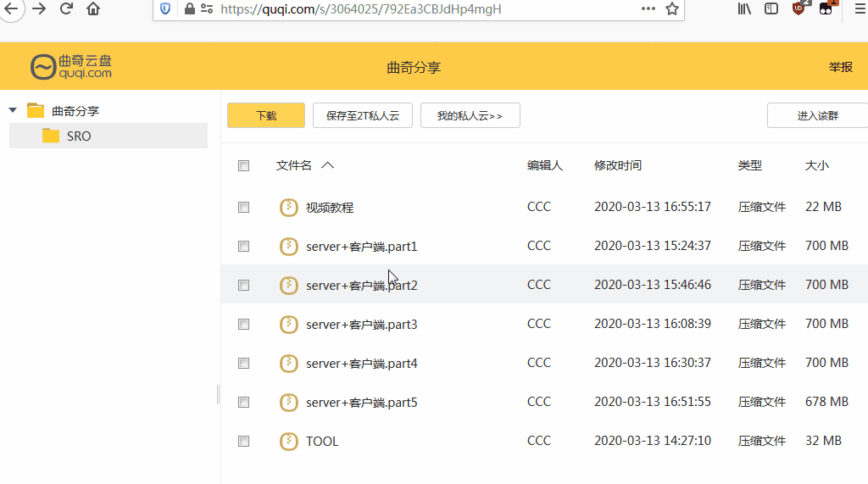The height and width of the screenshot is (484, 868).
Task: Go forward to the next page
Action: [x=39, y=8]
